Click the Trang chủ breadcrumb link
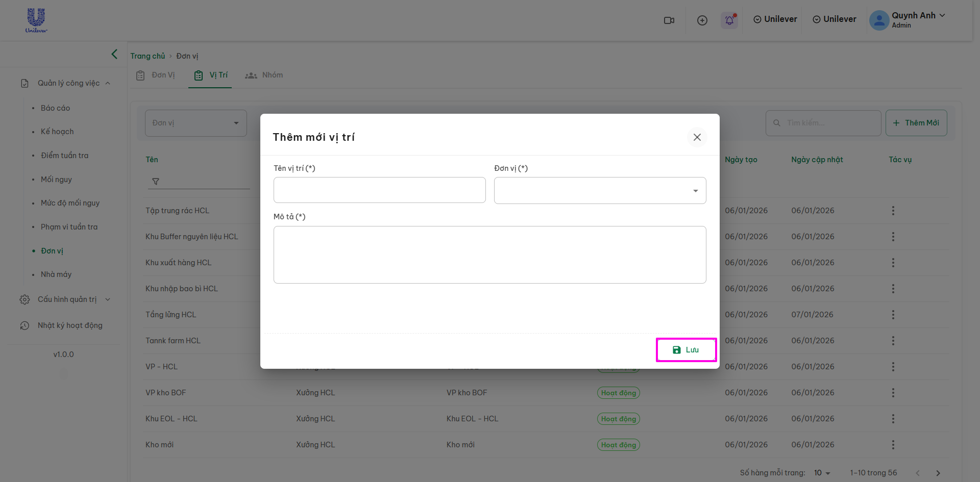980x482 pixels. [148, 56]
